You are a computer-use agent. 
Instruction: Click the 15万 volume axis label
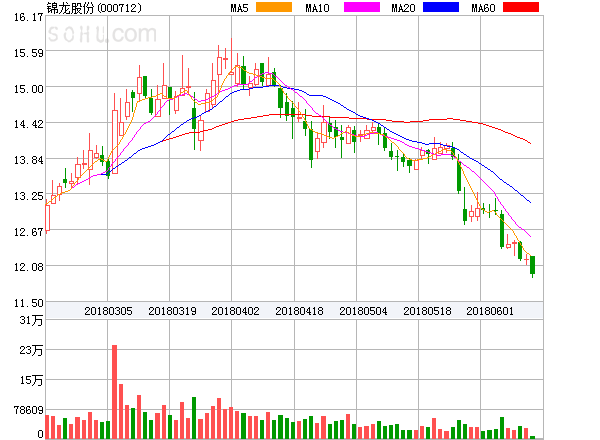click(31, 380)
